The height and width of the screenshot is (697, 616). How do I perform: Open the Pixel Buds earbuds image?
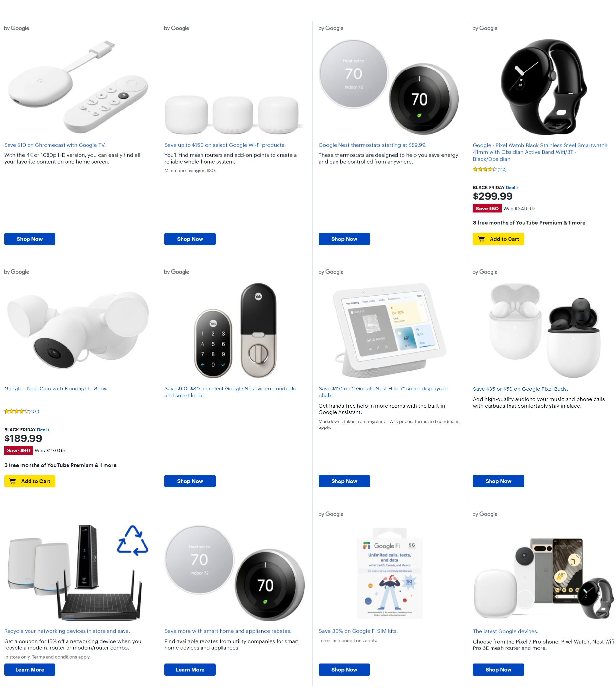(x=544, y=330)
